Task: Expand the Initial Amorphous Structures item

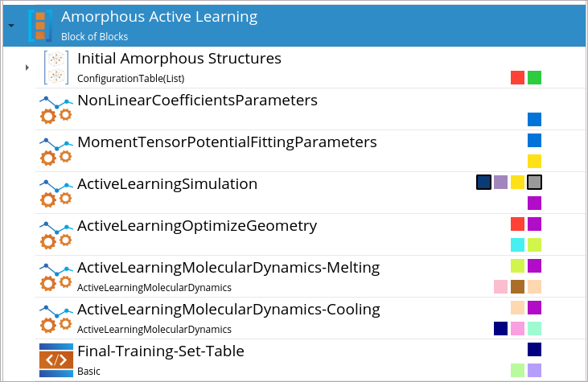Action: pyautogui.click(x=27, y=68)
